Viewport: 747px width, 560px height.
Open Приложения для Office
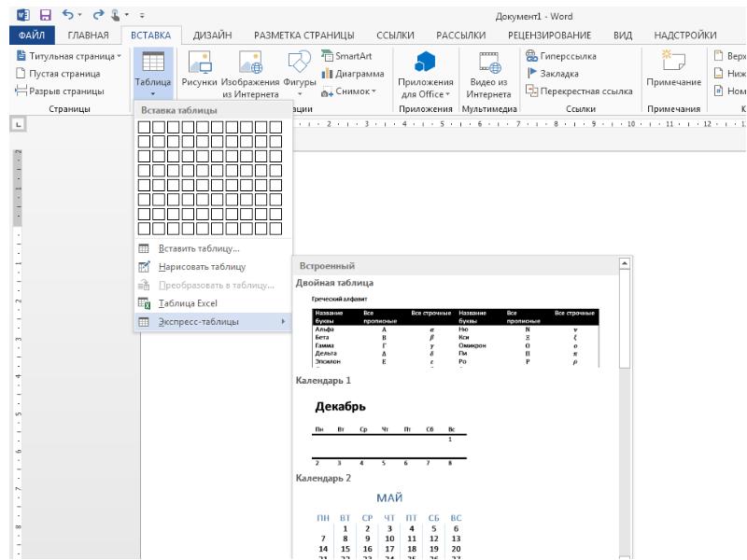426,75
